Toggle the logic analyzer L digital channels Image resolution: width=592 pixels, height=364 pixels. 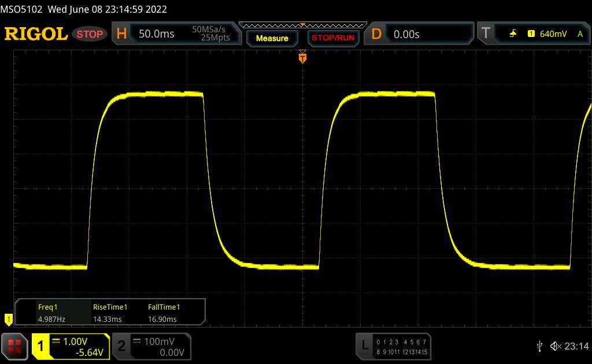[x=393, y=346]
